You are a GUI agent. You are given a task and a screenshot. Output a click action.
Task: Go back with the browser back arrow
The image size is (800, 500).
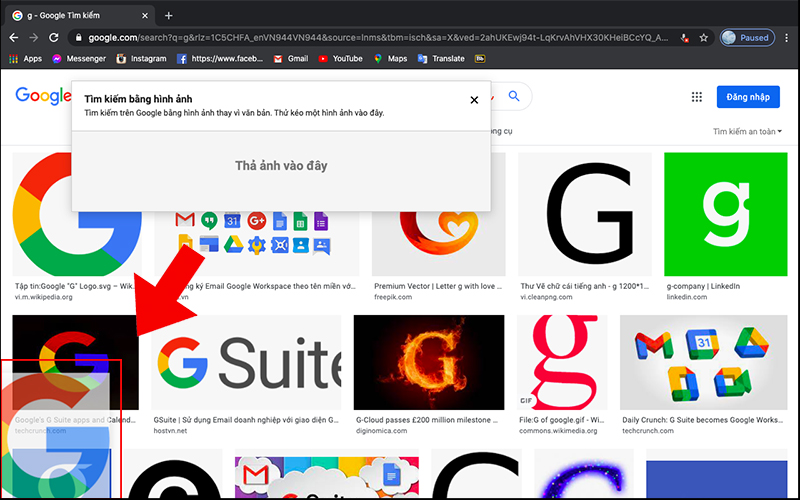[14, 38]
